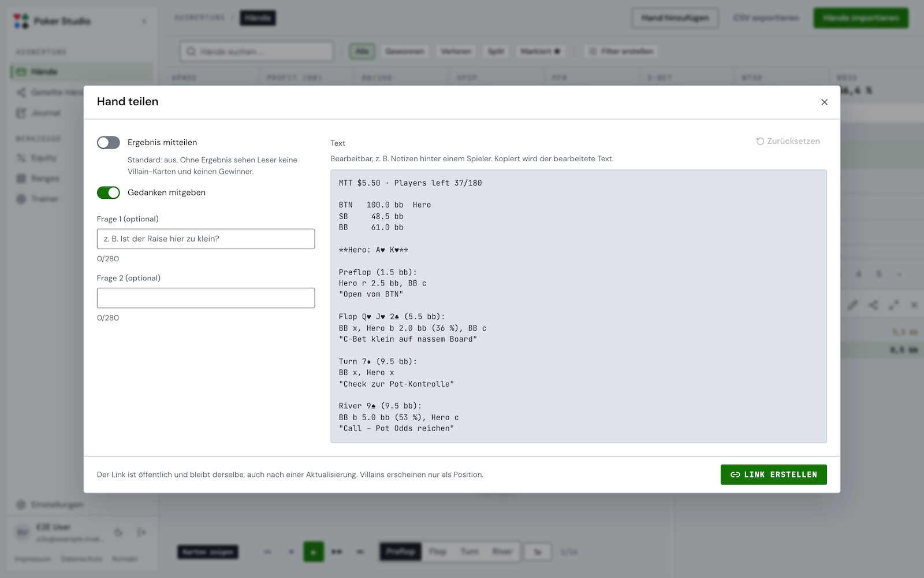Collapse the sidebar with its chevron
The width and height of the screenshot is (924, 578).
point(144,21)
